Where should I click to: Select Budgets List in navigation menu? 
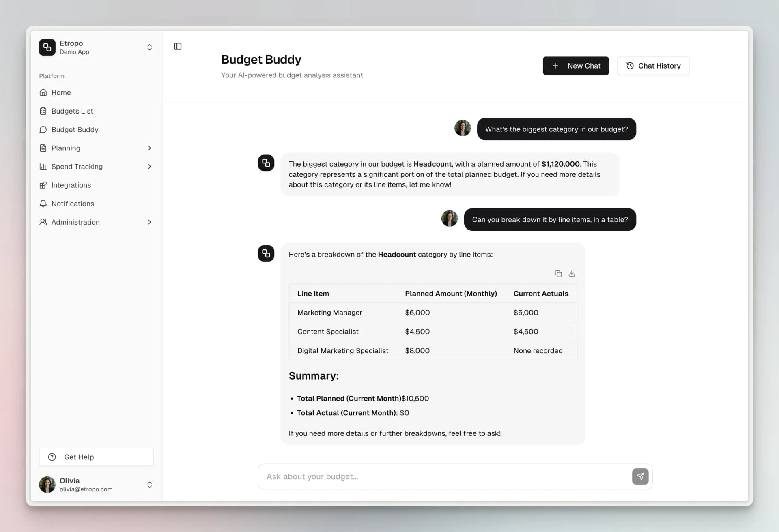(71, 111)
